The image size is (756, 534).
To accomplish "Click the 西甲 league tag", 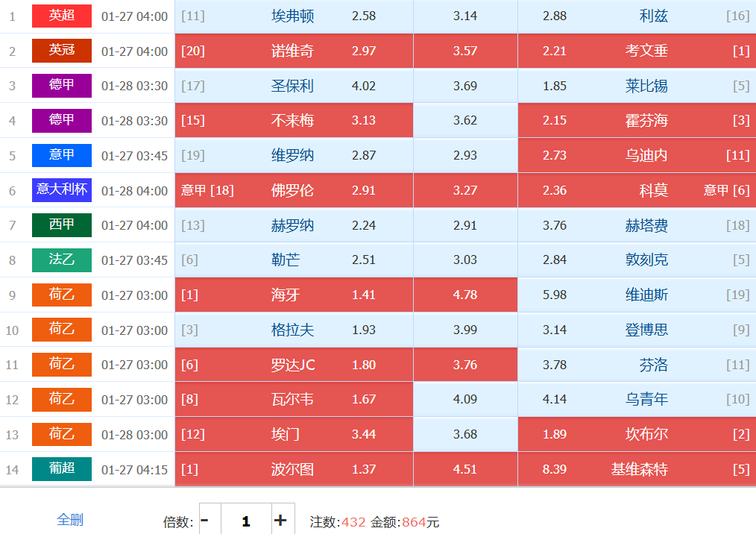I will pos(62,225).
